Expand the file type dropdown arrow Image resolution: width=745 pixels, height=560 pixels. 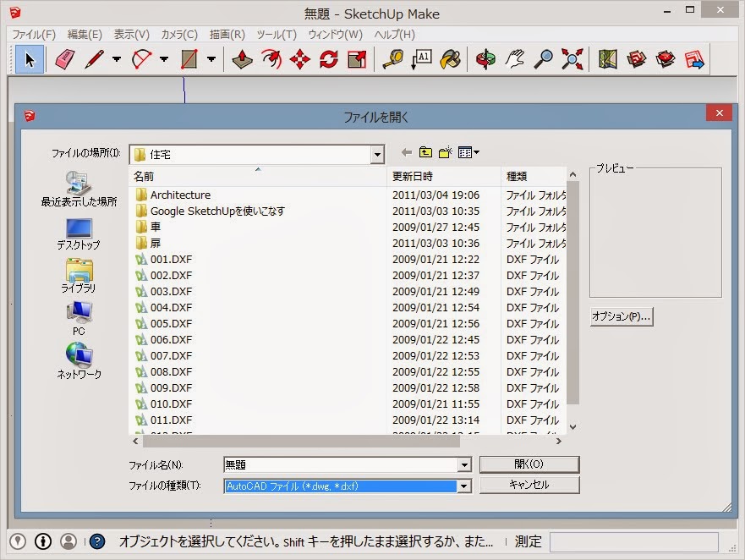coord(464,486)
